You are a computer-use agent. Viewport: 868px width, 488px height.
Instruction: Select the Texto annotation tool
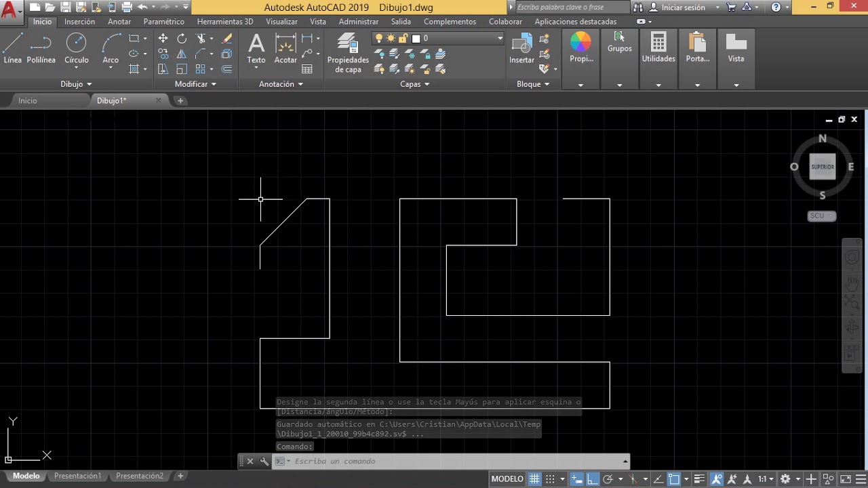(256, 48)
